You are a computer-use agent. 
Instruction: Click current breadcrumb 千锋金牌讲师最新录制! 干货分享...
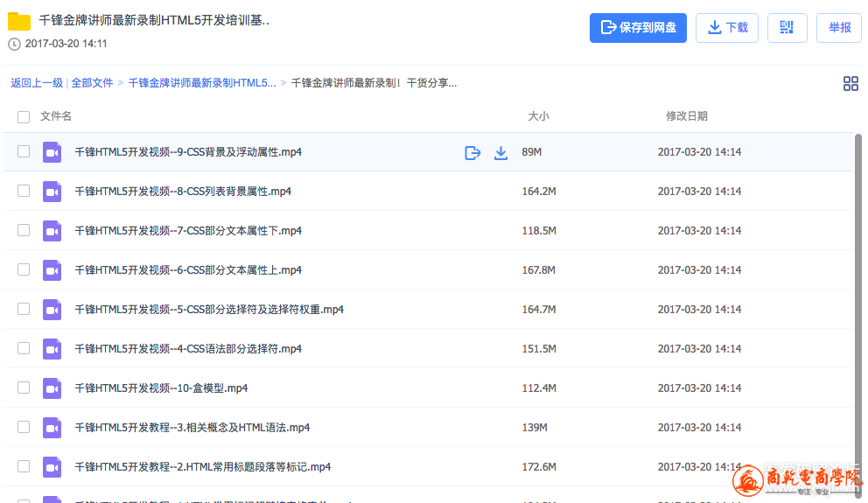click(x=374, y=83)
